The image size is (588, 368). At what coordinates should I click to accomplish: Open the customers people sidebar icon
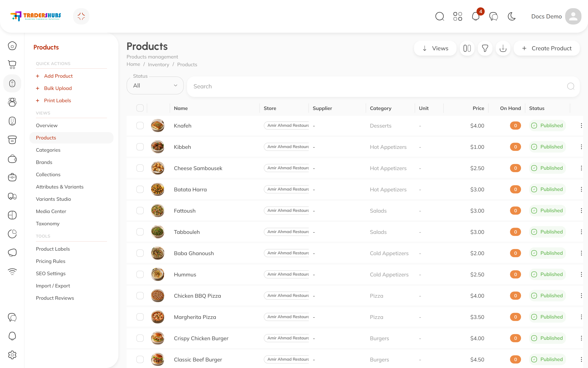pos(12,102)
